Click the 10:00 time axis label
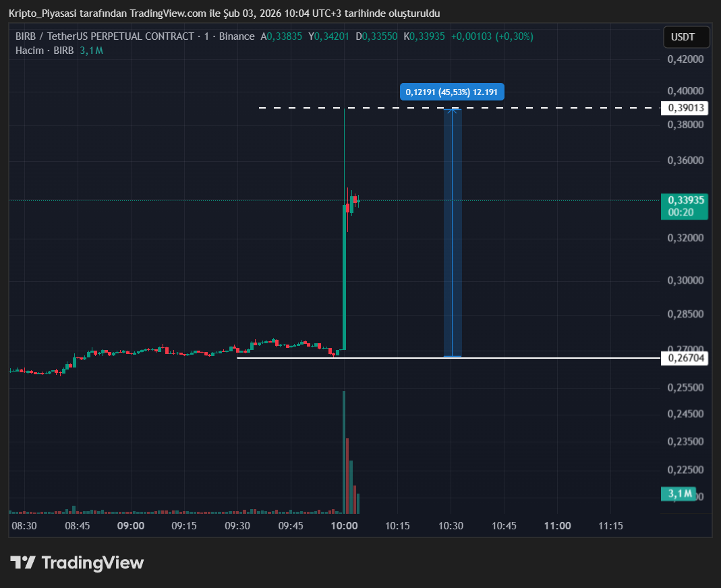This screenshot has height=588, width=721. coord(345,526)
